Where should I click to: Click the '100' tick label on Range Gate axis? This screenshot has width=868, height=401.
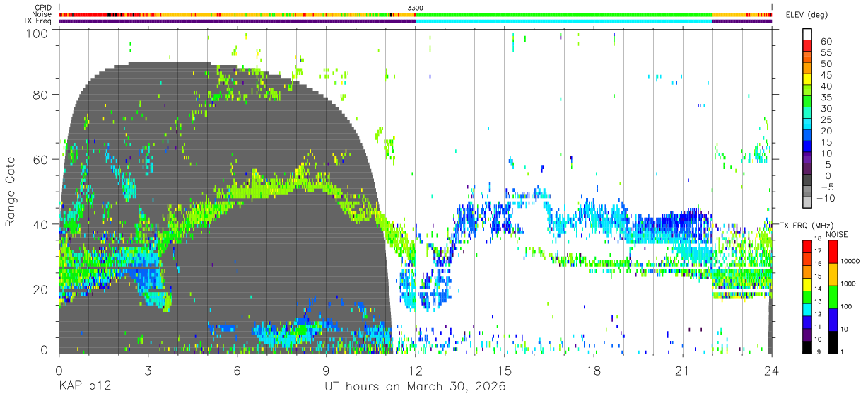(39, 34)
